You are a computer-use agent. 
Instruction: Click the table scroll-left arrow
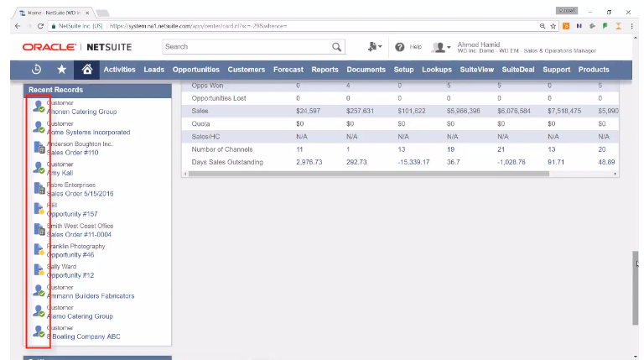185,174
